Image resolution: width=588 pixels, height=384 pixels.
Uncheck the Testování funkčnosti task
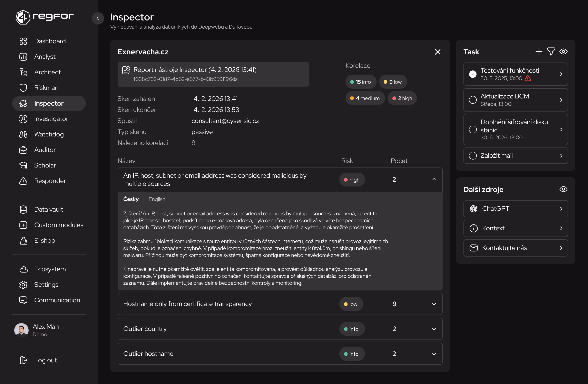pos(473,74)
